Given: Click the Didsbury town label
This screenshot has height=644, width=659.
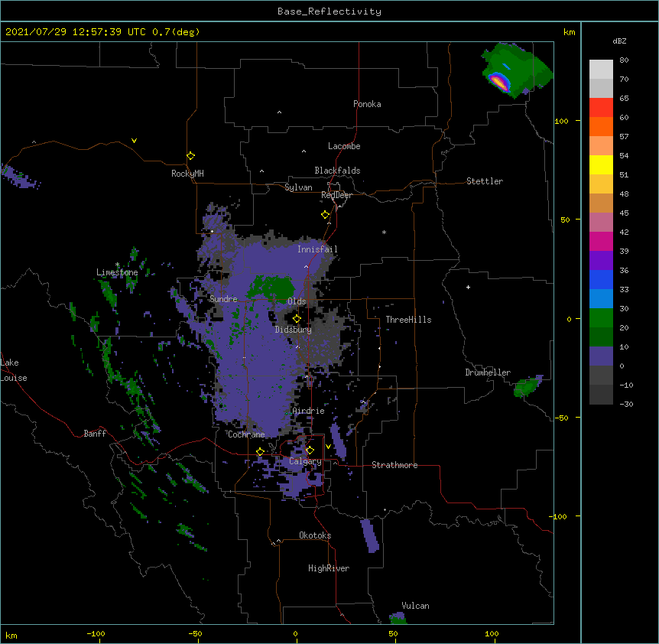Looking at the screenshot, I should pyautogui.click(x=293, y=330).
